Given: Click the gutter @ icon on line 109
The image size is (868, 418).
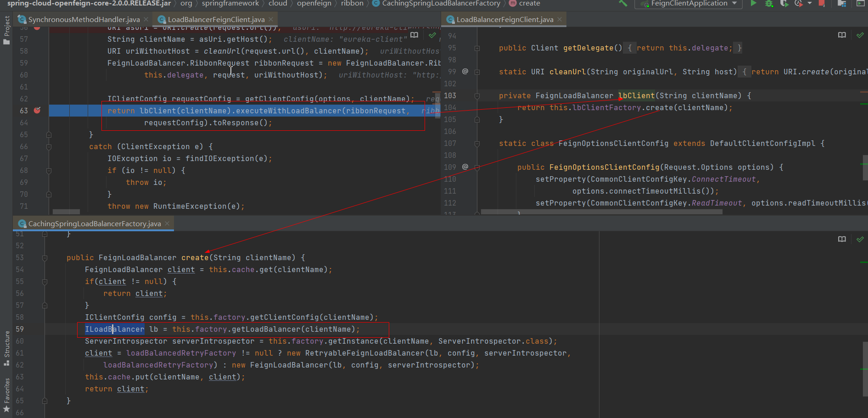Looking at the screenshot, I should [465, 167].
